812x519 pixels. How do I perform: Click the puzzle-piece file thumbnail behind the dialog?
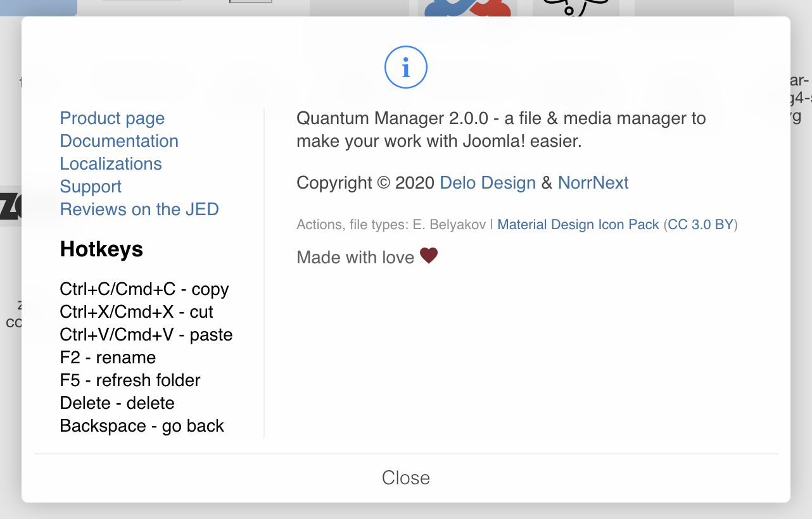(467, 9)
